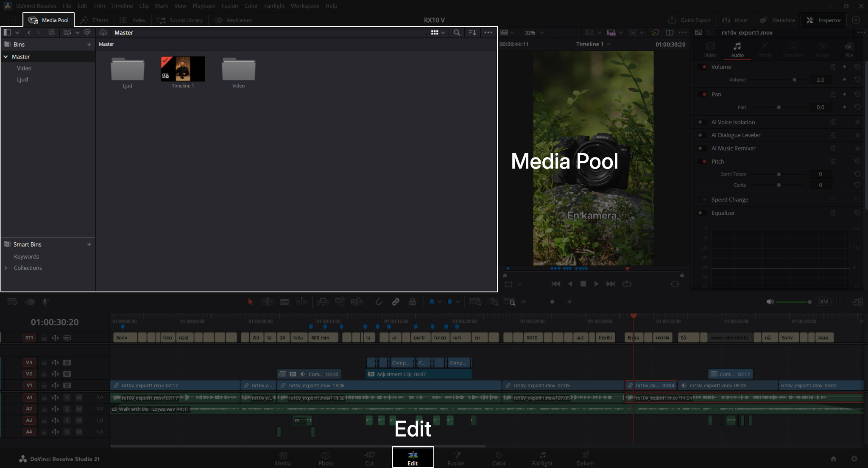Click the Media Pool search icon
The width and height of the screenshot is (868, 468).
tap(457, 33)
